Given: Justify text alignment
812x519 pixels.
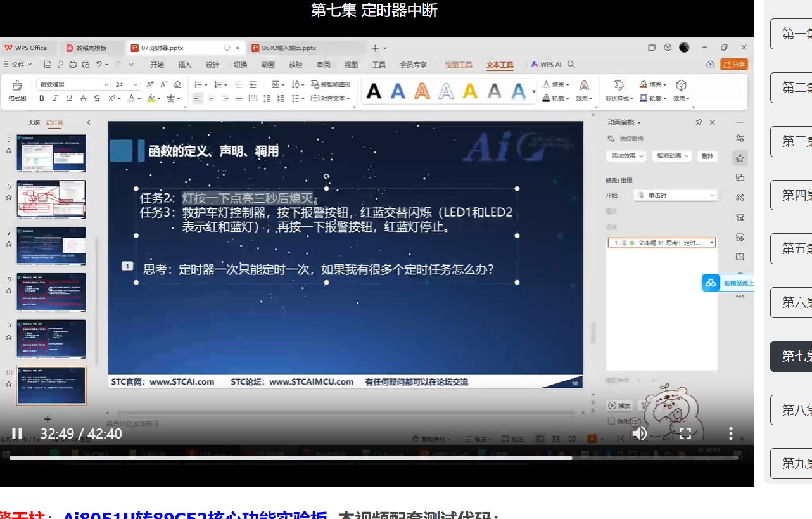Looking at the screenshot, I should 239,98.
